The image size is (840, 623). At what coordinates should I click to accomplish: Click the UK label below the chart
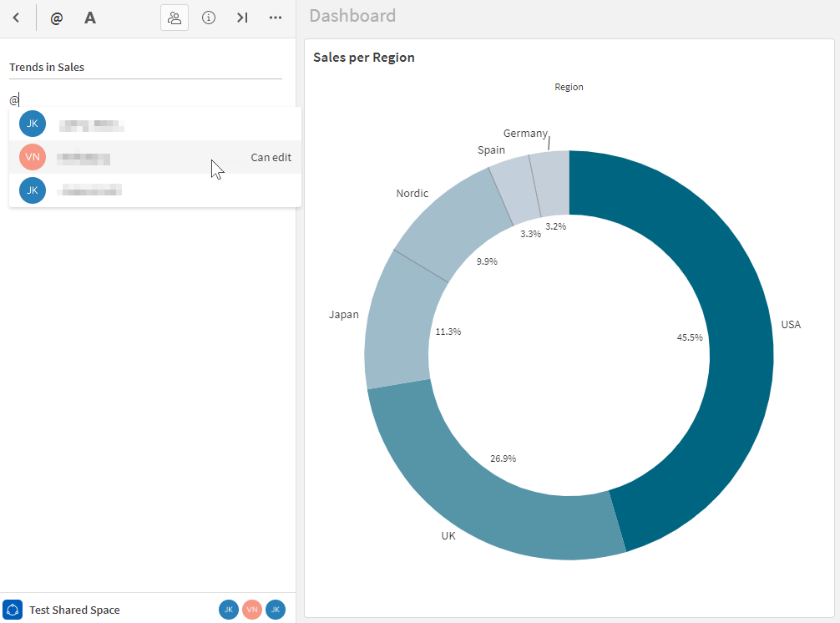448,535
